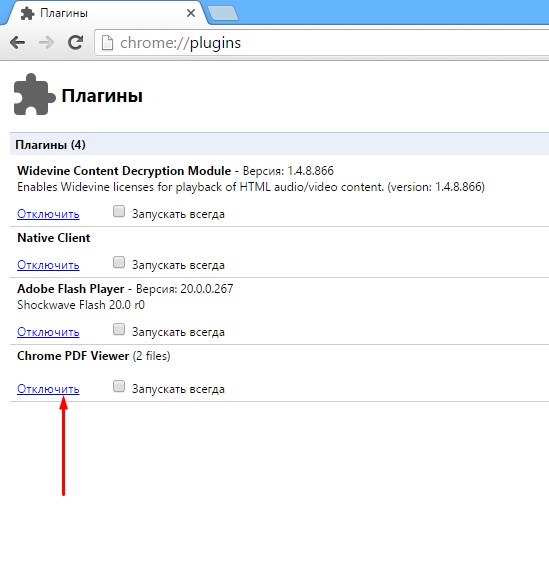Image resolution: width=549 pixels, height=578 pixels.
Task: Disable Chrome PDF Viewer via Отключить link
Action: click(x=48, y=389)
